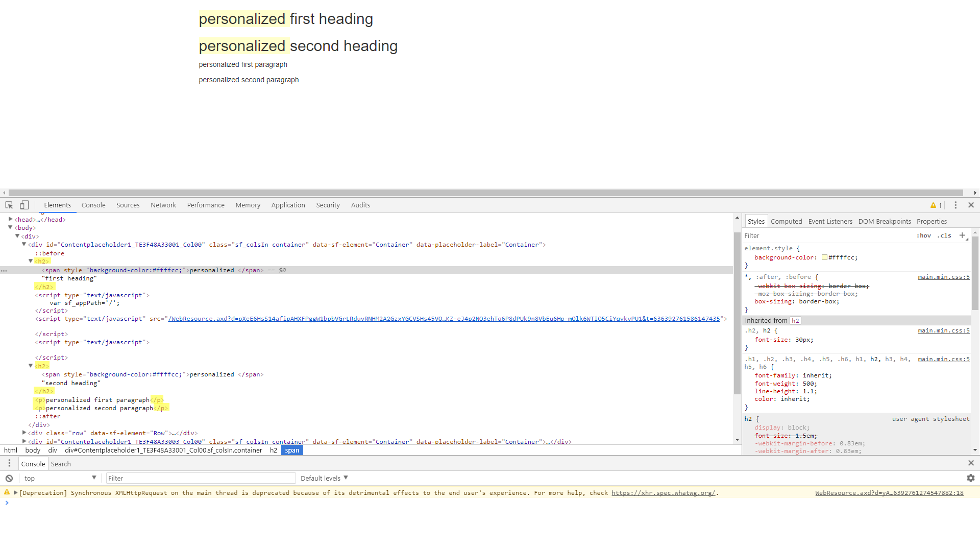Image resolution: width=980 pixels, height=546 pixels.
Task: Open the xhr.spec.whatwg.org link
Action: coord(663,493)
